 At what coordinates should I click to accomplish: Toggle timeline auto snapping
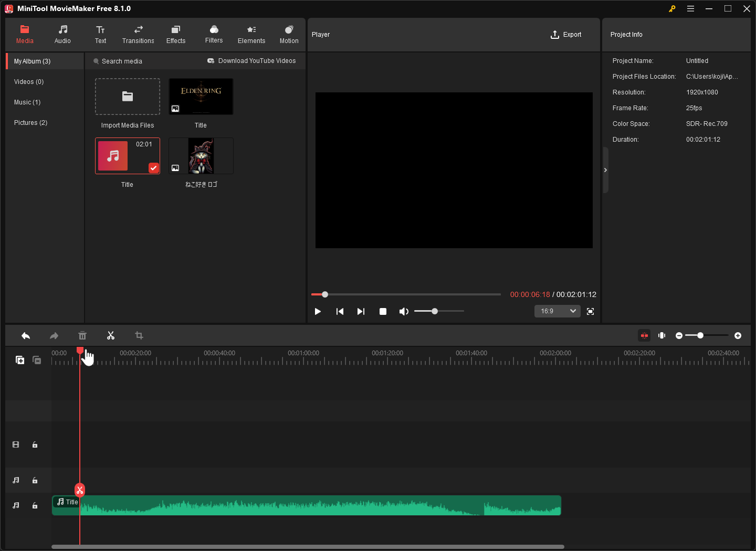(x=644, y=336)
